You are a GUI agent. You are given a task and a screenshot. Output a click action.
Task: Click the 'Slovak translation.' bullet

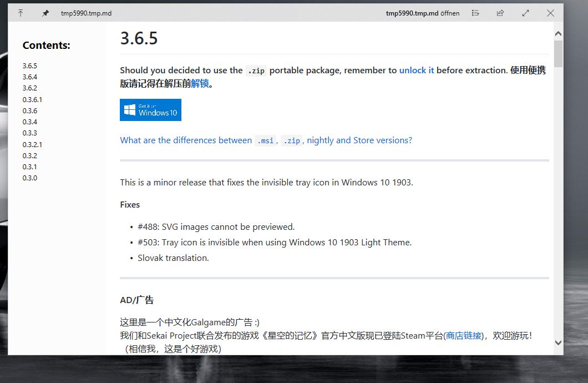173,258
